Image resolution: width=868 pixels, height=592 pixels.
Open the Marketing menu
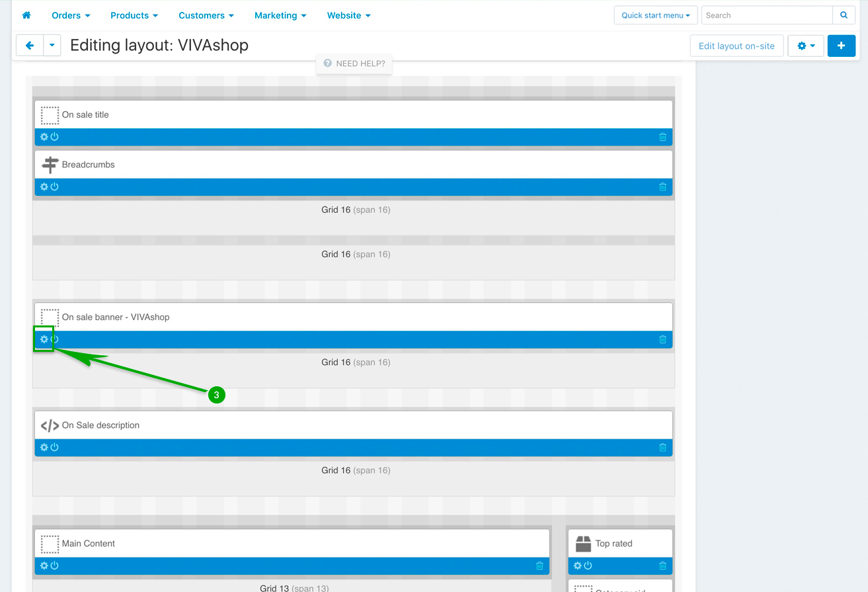pyautogui.click(x=280, y=15)
